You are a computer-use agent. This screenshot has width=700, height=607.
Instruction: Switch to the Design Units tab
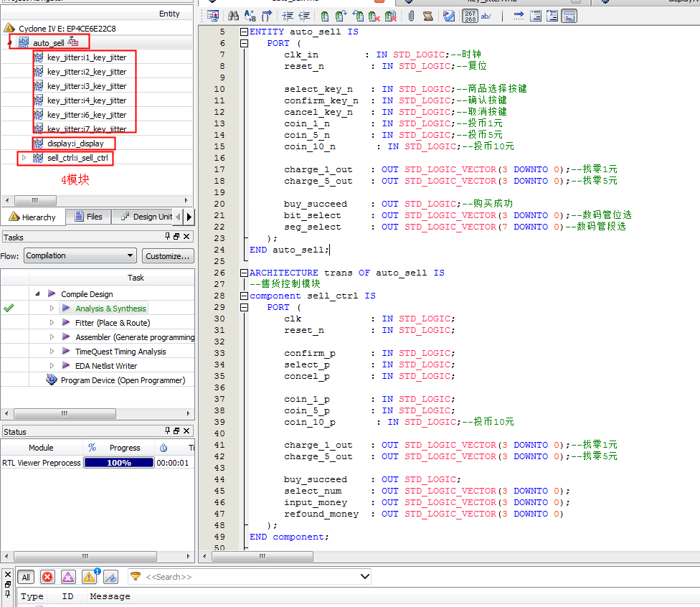click(x=146, y=217)
